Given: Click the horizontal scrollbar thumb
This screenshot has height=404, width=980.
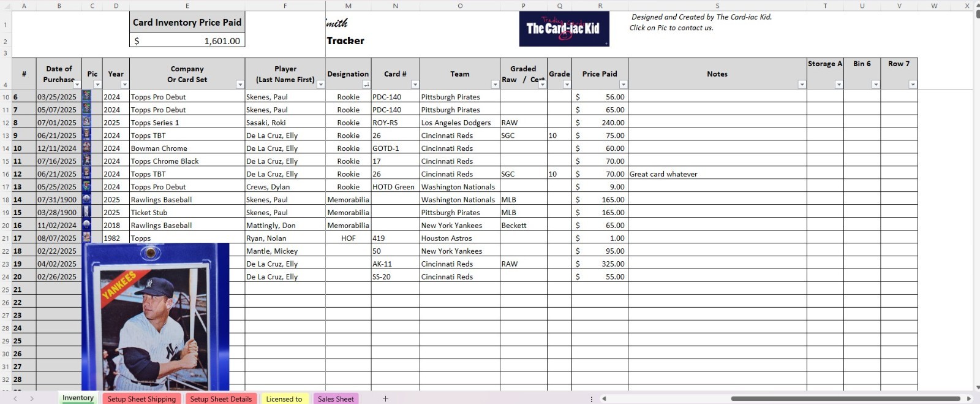Looking at the screenshot, I should (845, 398).
